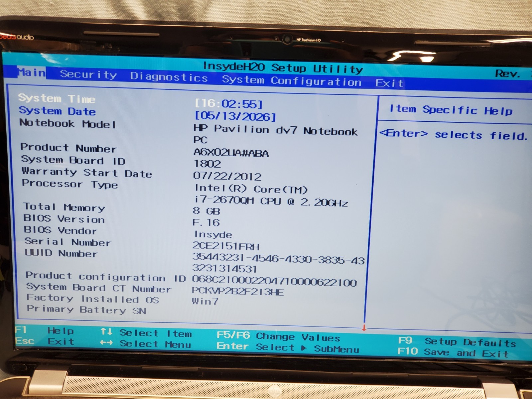532x399 pixels.
Task: Click the F5/F6 Change Values hint
Action: pos(278,336)
